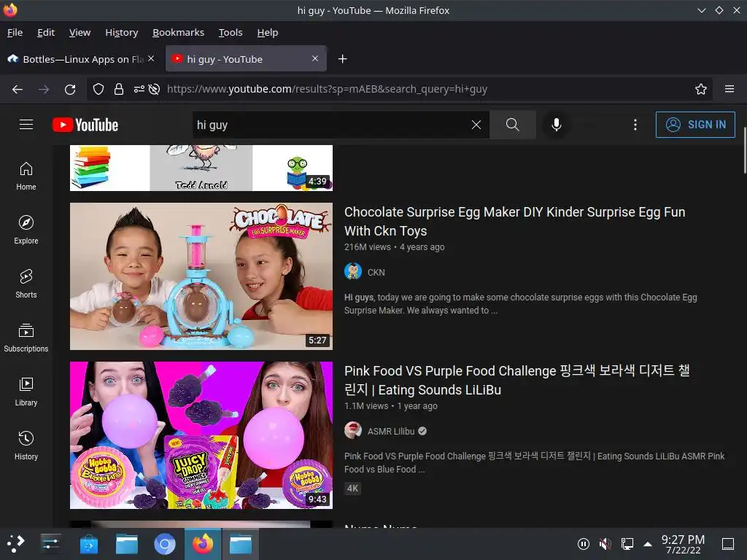Click the browser forward arrow
Viewport: 747px width, 560px height.
[43, 89]
